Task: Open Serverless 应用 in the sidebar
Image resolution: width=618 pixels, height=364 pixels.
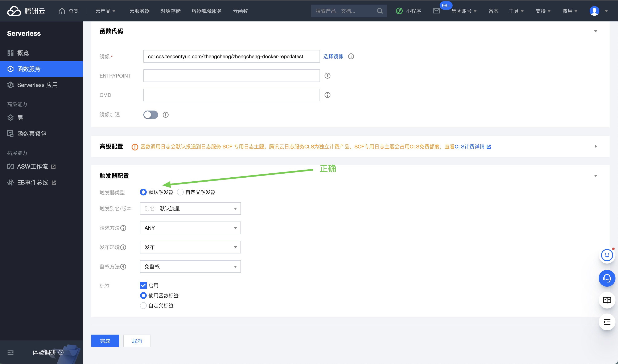Action: [37, 85]
